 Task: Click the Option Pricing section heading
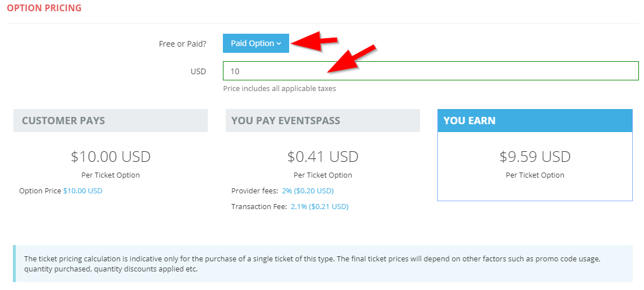pos(44,8)
